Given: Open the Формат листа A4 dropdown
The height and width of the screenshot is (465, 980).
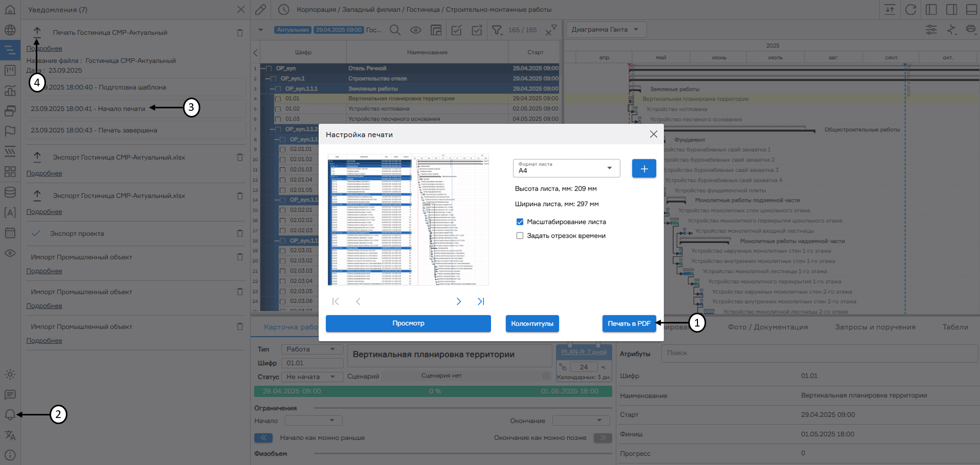Looking at the screenshot, I should coord(566,168).
